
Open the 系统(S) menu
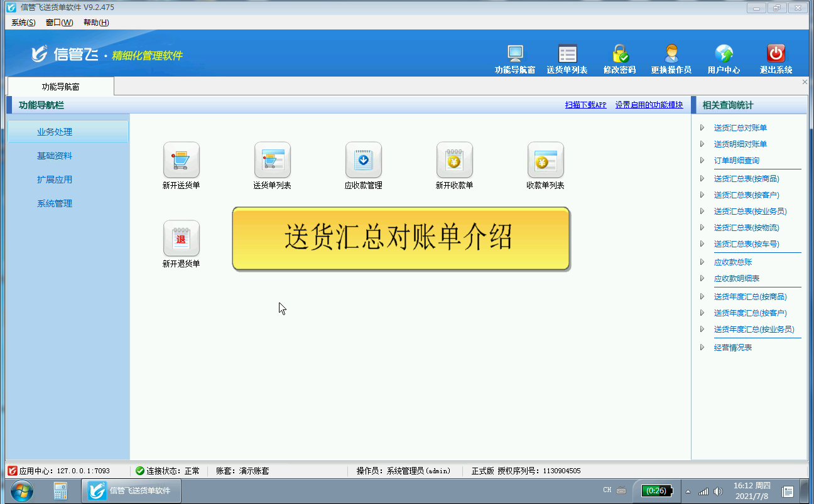(x=23, y=23)
